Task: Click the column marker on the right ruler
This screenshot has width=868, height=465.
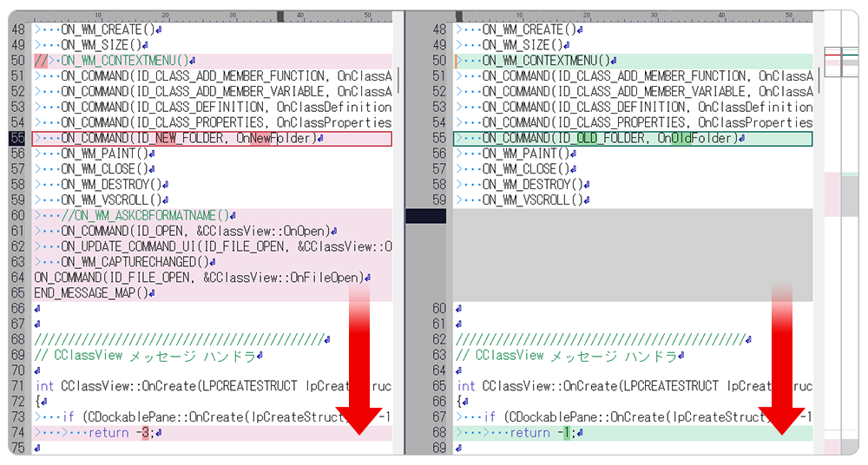Action: pos(459,16)
